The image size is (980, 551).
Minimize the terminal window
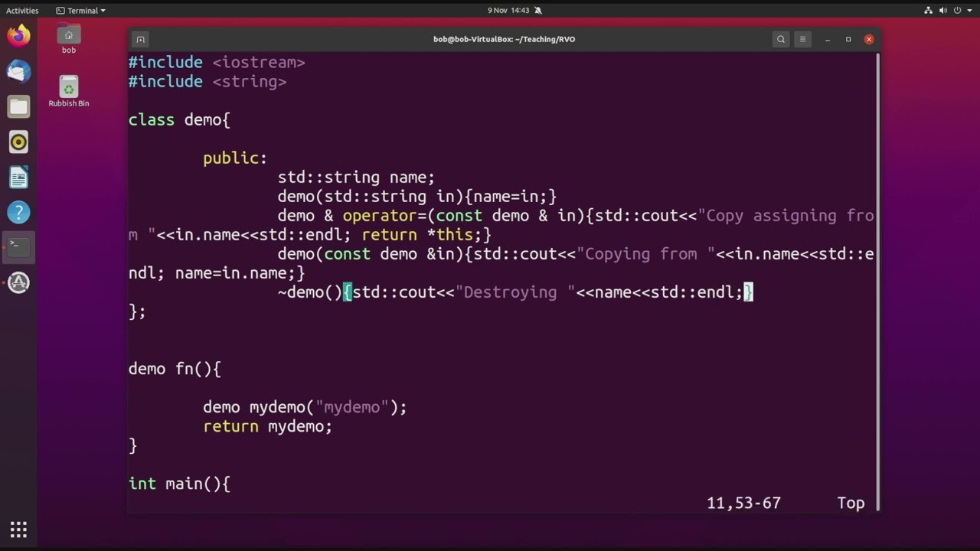click(x=828, y=39)
